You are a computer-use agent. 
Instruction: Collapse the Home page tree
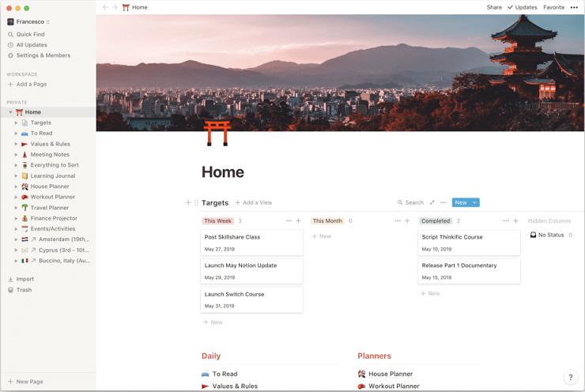coord(10,112)
